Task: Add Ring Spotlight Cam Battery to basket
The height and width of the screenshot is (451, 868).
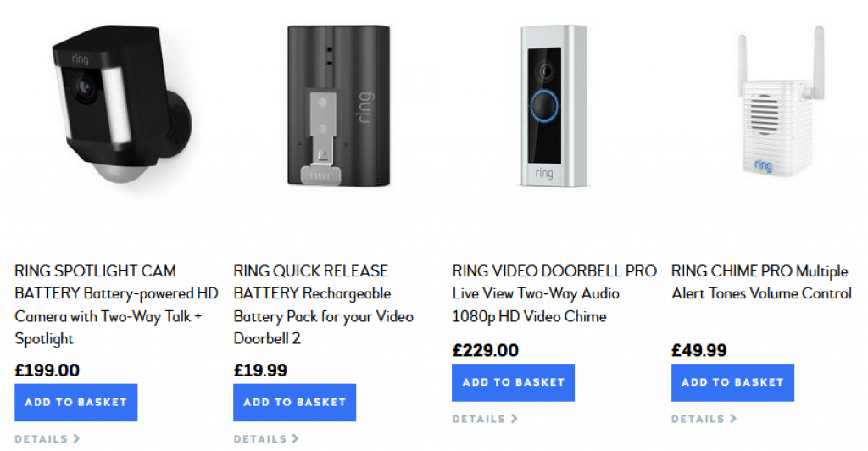Action: 75,403
